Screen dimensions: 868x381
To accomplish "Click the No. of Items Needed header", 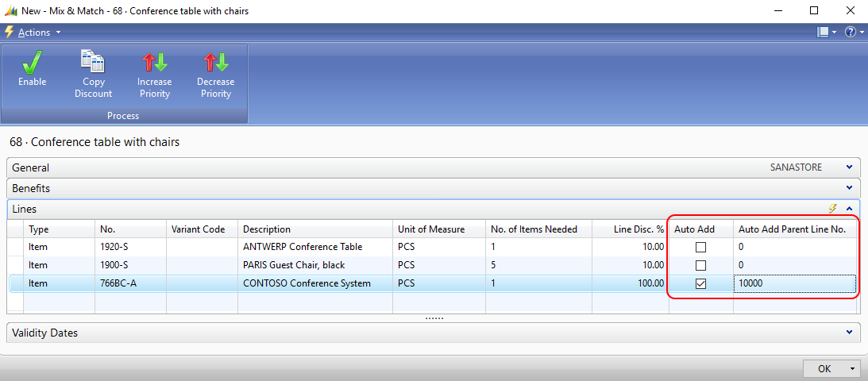I will coord(538,229).
